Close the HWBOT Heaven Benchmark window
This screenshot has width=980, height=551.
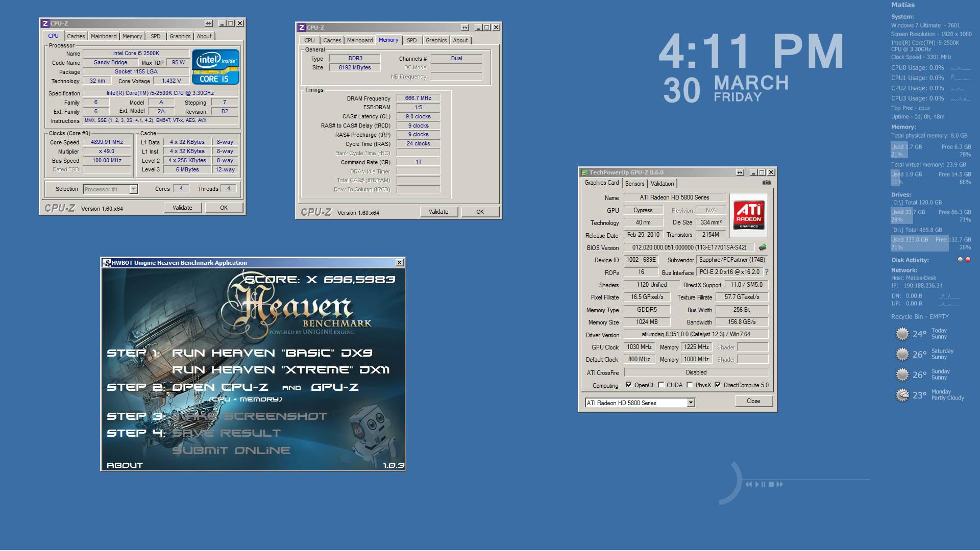tap(400, 263)
